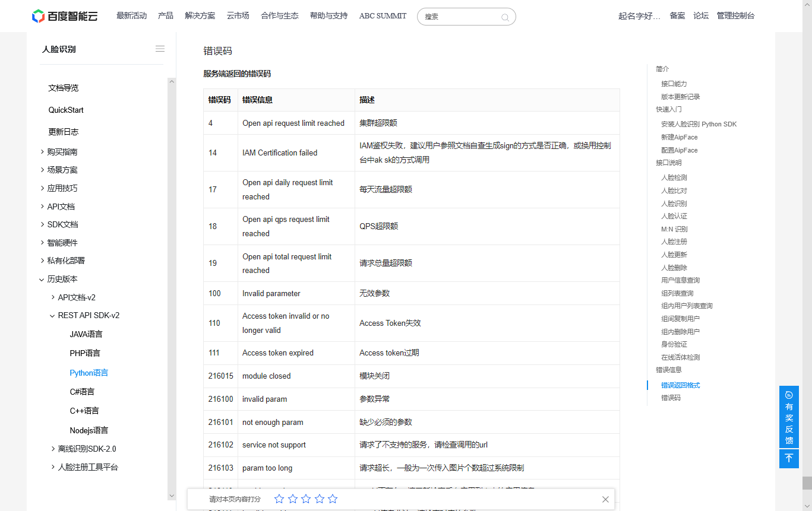Image resolution: width=812 pixels, height=511 pixels.
Task: Click inside the 搜索 input field
Action: [457, 17]
